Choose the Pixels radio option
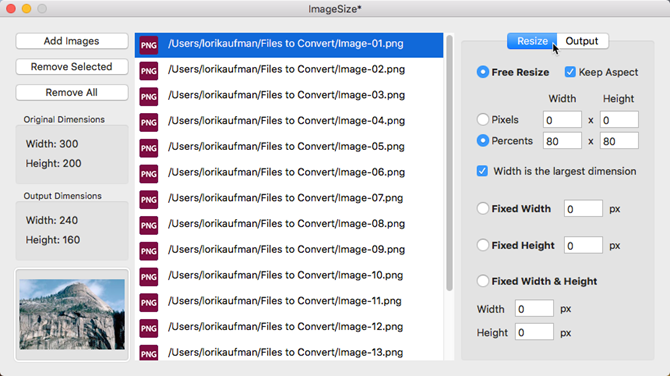The width and height of the screenshot is (670, 376). (x=482, y=119)
